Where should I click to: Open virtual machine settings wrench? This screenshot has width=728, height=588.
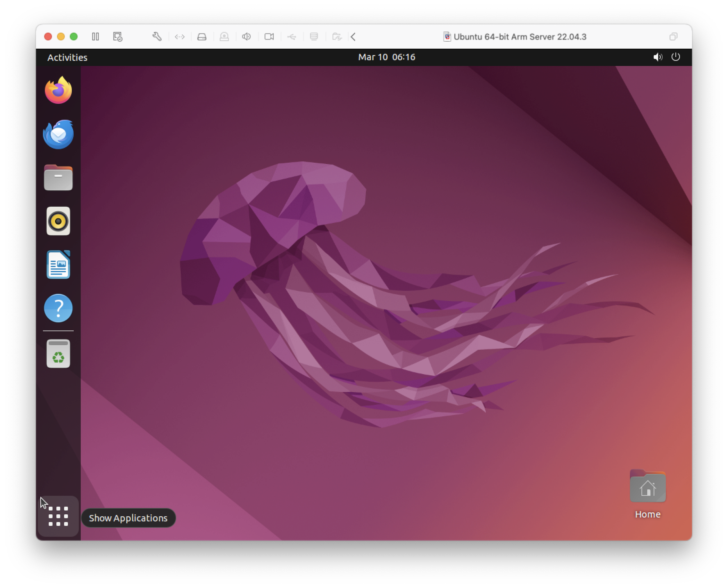[x=157, y=37]
